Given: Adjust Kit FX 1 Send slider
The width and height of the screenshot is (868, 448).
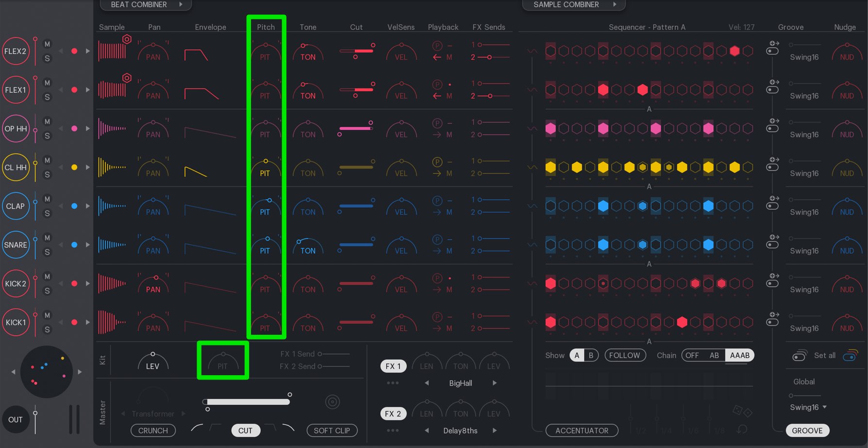Looking at the screenshot, I should (334, 354).
